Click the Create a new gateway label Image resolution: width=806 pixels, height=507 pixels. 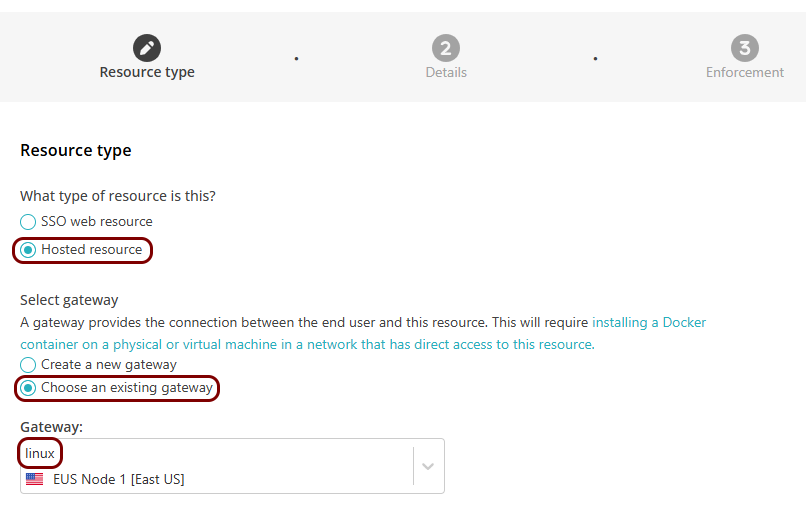(x=109, y=365)
